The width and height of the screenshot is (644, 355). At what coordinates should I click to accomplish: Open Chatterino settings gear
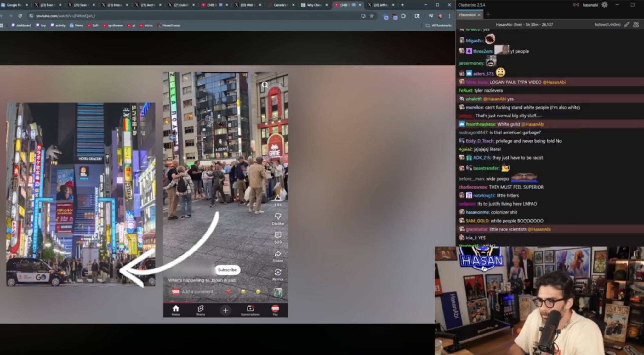point(604,5)
